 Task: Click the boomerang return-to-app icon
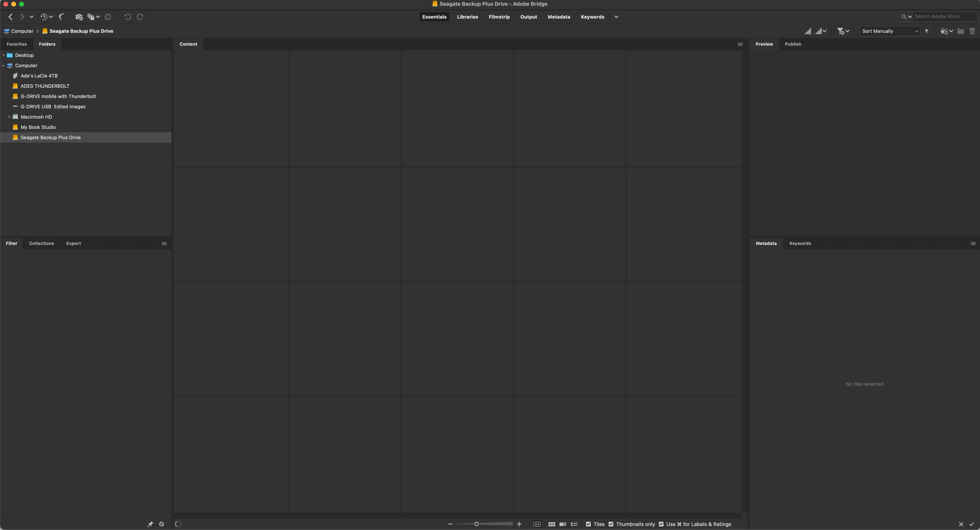click(62, 17)
